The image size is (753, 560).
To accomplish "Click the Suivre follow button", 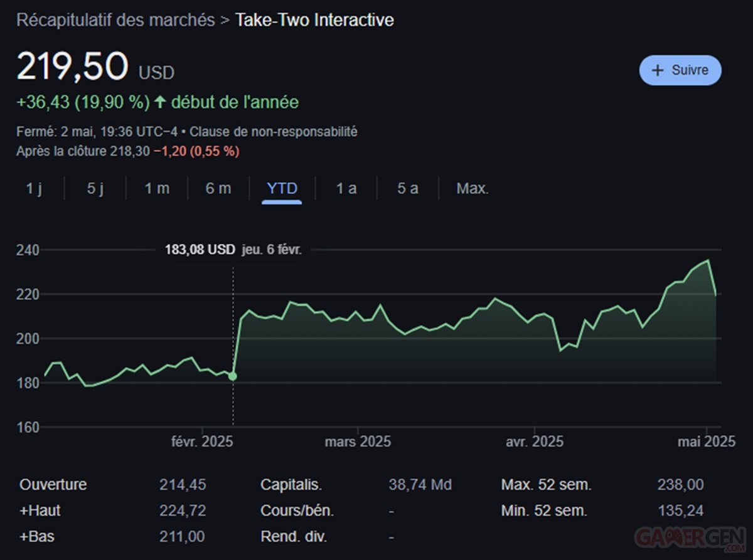I will click(x=680, y=70).
